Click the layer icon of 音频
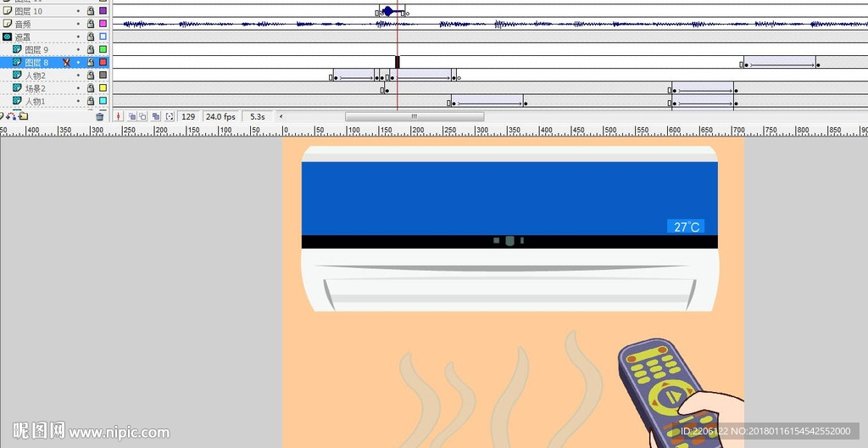Viewport: 868px width, 448px height. point(7,24)
